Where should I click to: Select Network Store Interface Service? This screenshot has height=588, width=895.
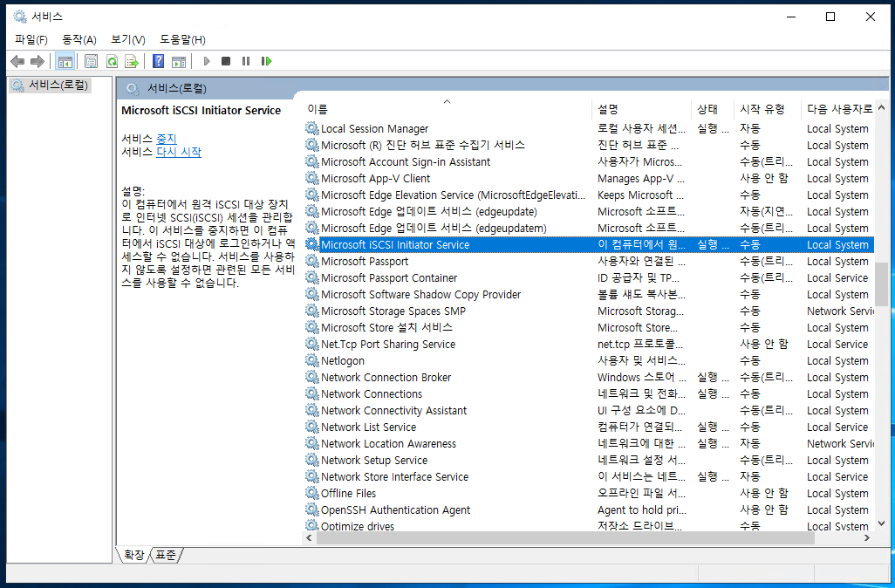(589, 476)
